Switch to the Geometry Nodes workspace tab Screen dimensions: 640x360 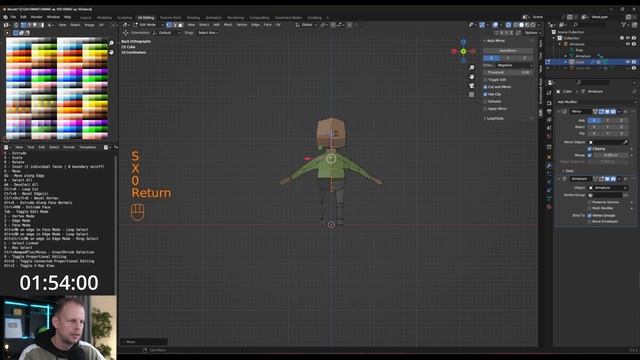click(288, 18)
